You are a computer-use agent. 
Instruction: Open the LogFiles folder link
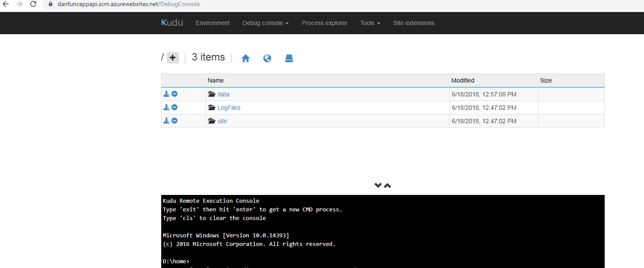[x=229, y=108]
